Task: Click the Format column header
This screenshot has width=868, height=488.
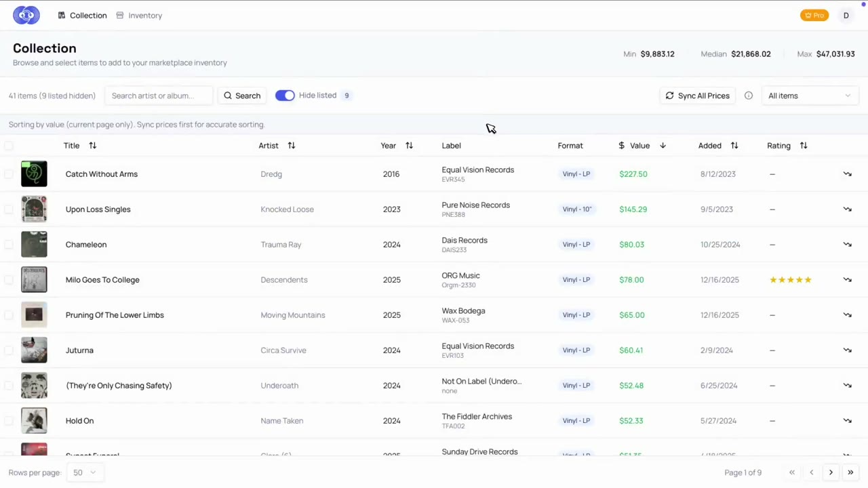Action: (x=570, y=146)
